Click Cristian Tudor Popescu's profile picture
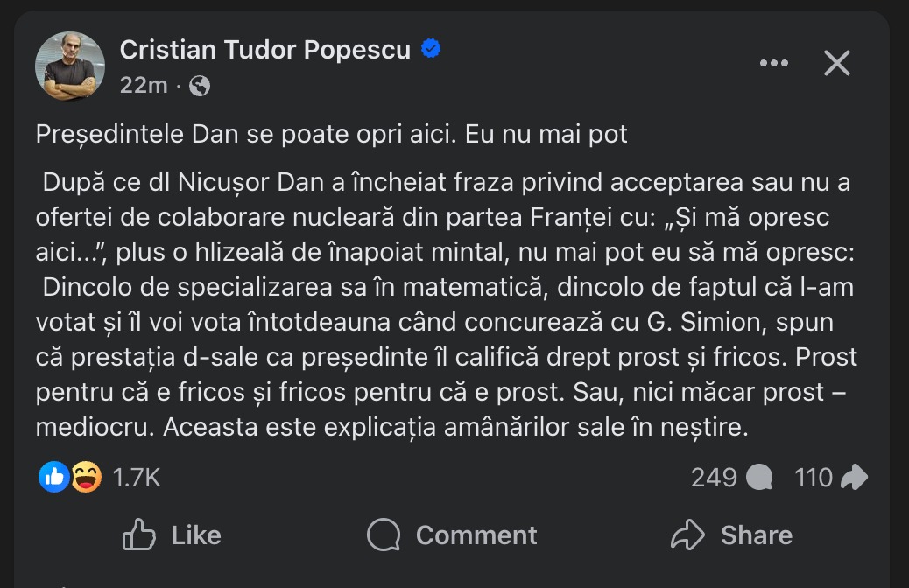This screenshot has width=909, height=588. pyautogui.click(x=68, y=66)
